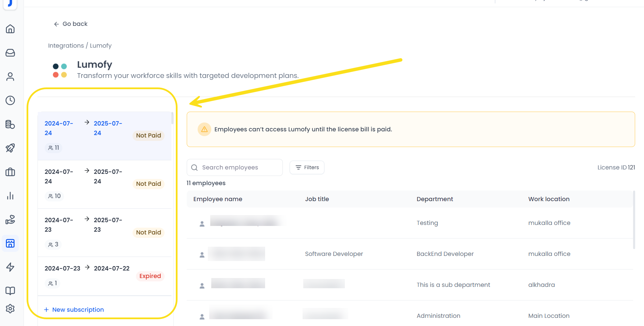Open the Filters button
The width and height of the screenshot is (644, 326).
point(307,167)
